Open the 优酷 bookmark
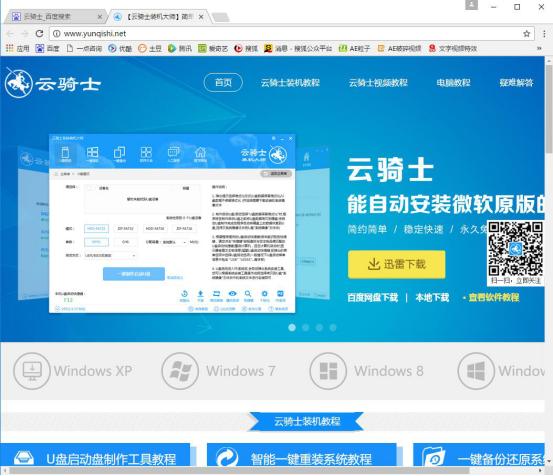This screenshot has width=553, height=476. 120,48
